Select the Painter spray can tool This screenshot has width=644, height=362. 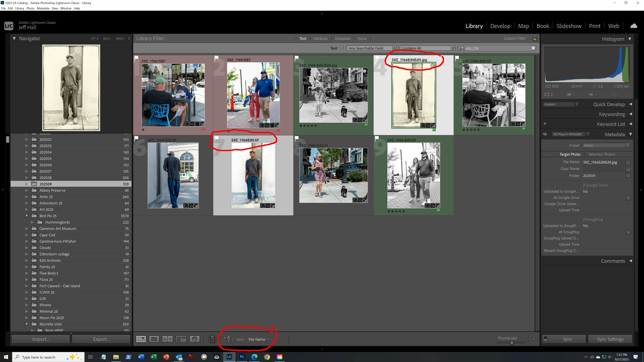tap(212, 339)
